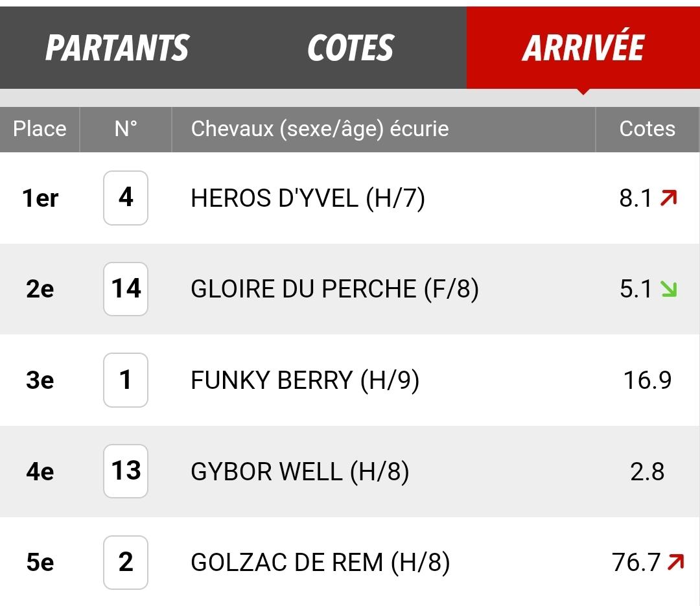This screenshot has height=606, width=700.
Task: Tap the number 13 badge
Action: [126, 471]
